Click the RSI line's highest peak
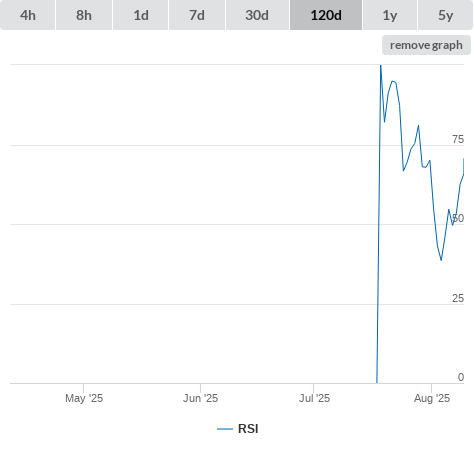Image resolution: width=474 pixels, height=455 pixels. tap(381, 66)
